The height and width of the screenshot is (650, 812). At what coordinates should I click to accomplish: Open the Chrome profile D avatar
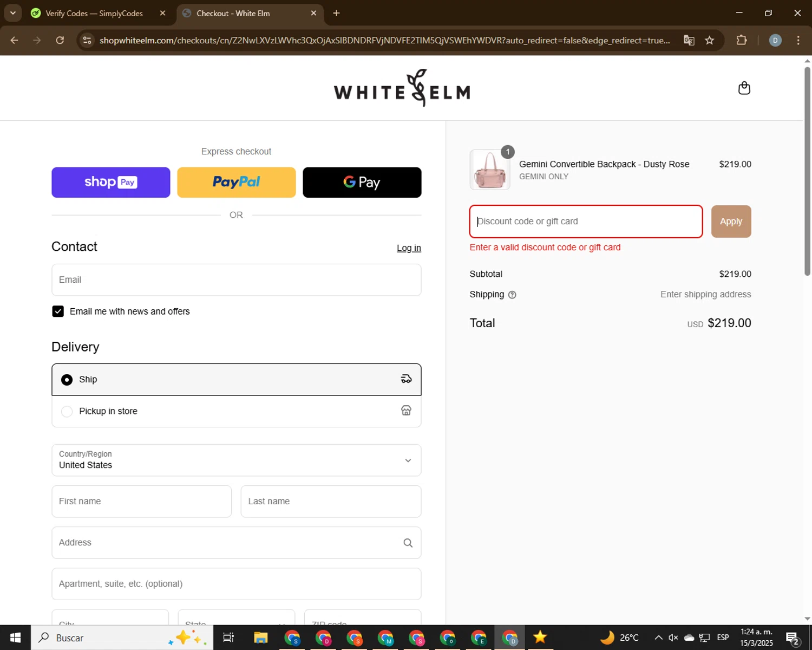(x=775, y=40)
